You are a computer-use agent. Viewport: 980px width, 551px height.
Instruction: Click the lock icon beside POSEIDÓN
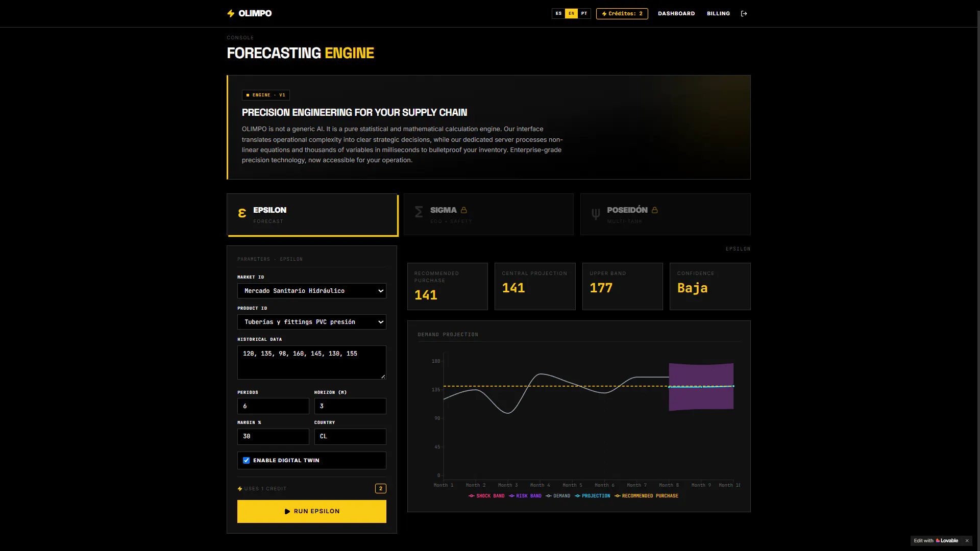click(x=654, y=210)
